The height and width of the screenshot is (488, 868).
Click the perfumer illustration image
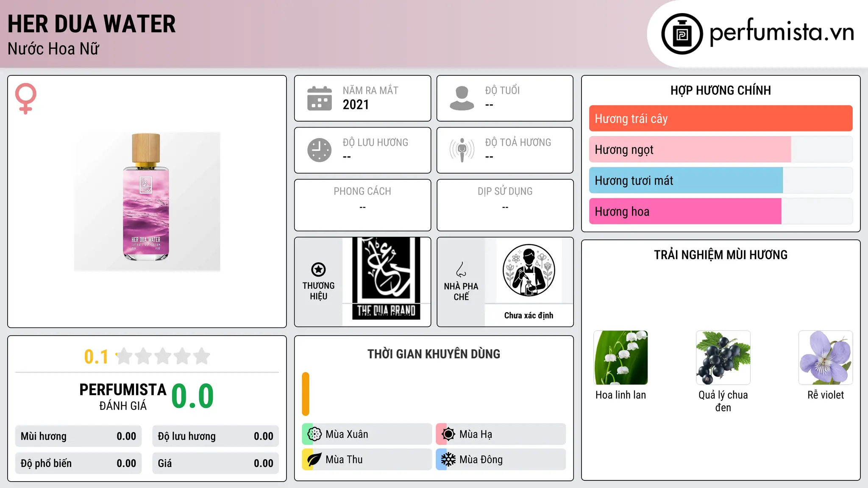(x=529, y=270)
